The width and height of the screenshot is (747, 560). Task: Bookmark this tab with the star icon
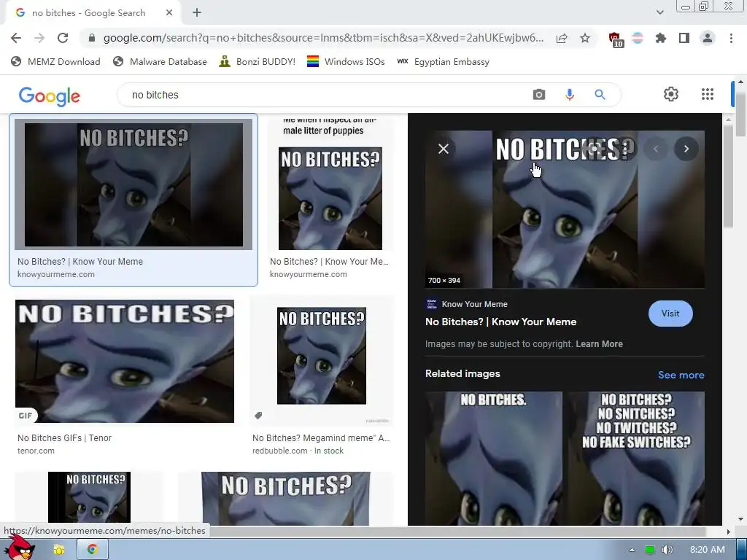[585, 38]
